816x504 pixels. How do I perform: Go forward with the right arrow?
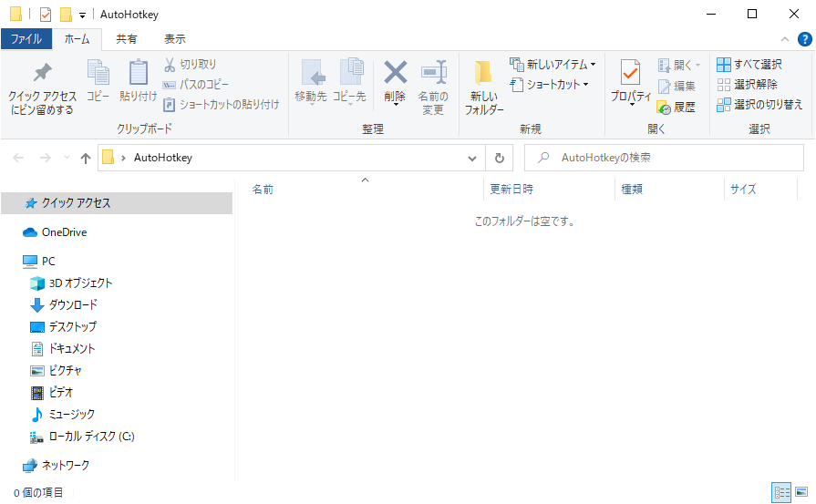pos(46,158)
